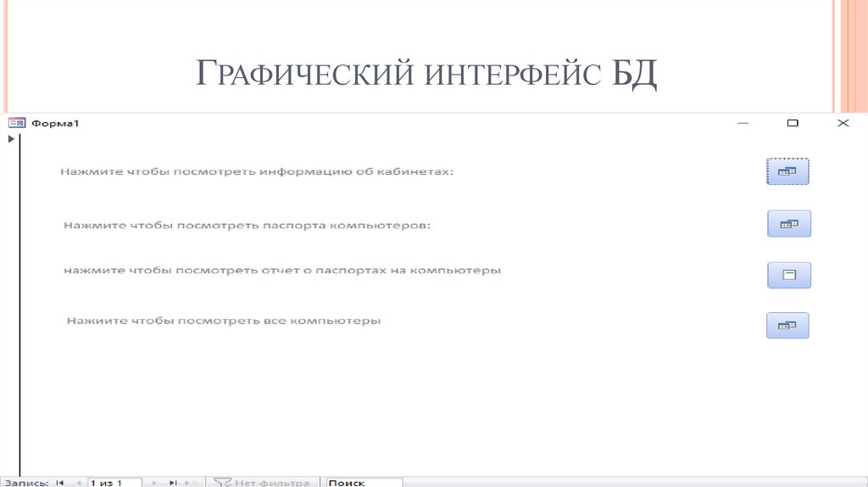The image size is (868, 487).
Task: Click the Форма1 form icon in title bar
Action: [x=16, y=123]
